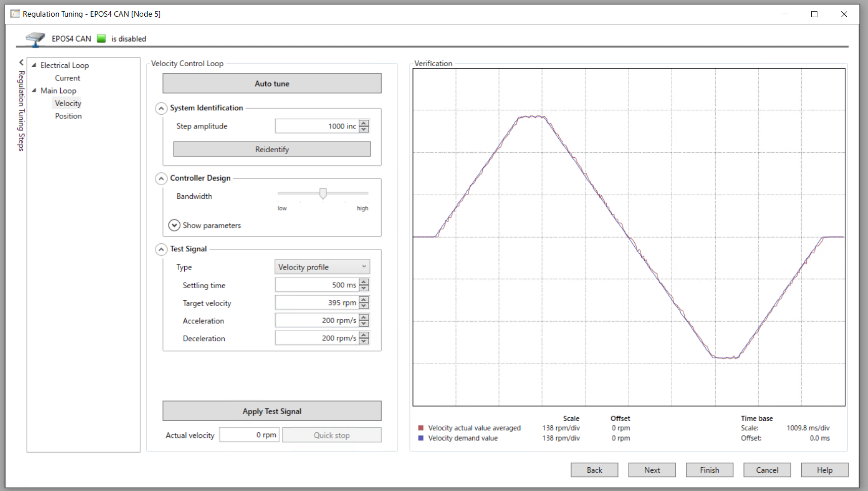Collapse the Controller Design section
The image size is (868, 491).
click(x=161, y=178)
